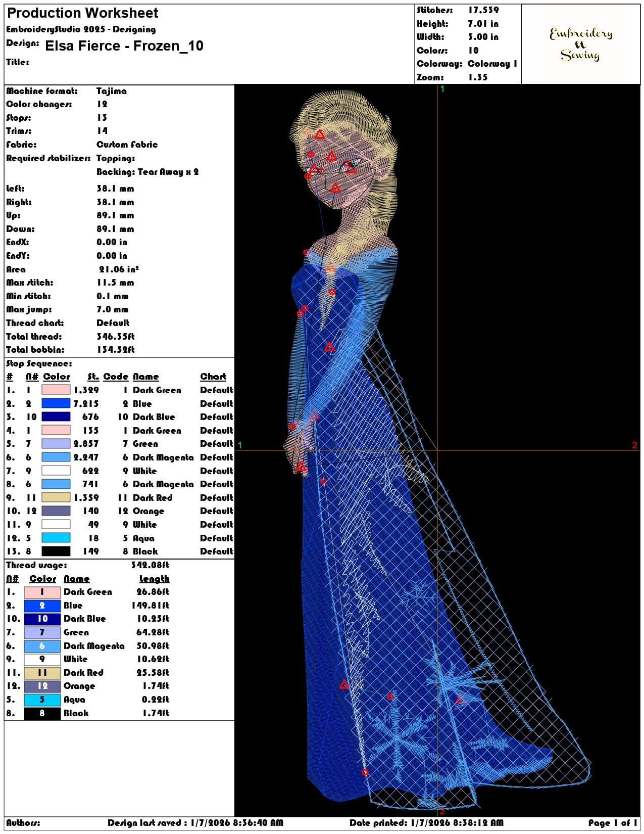Pick the Aqua swatch in stop sequence row 12
The image size is (644, 834).
tap(56, 538)
